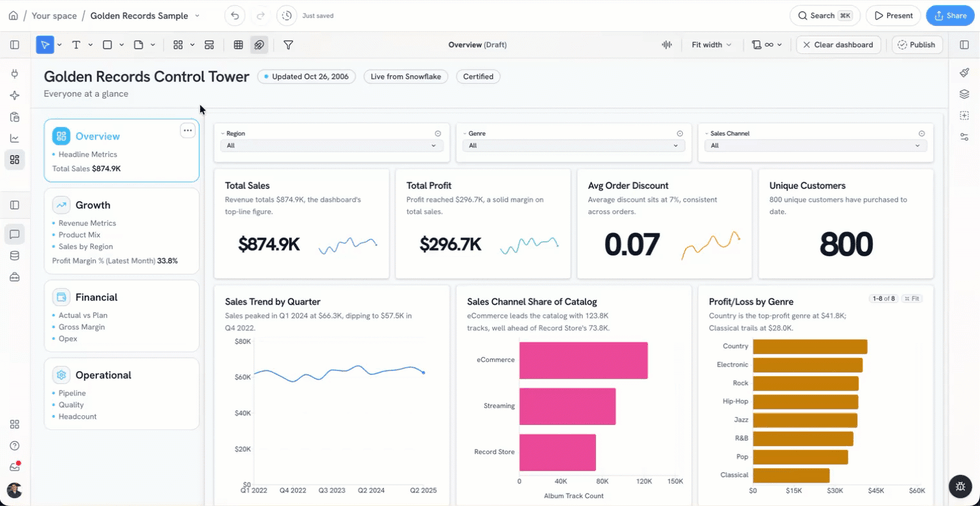The width and height of the screenshot is (980, 506).
Task: Click Your space breadcrumb
Action: click(54, 16)
